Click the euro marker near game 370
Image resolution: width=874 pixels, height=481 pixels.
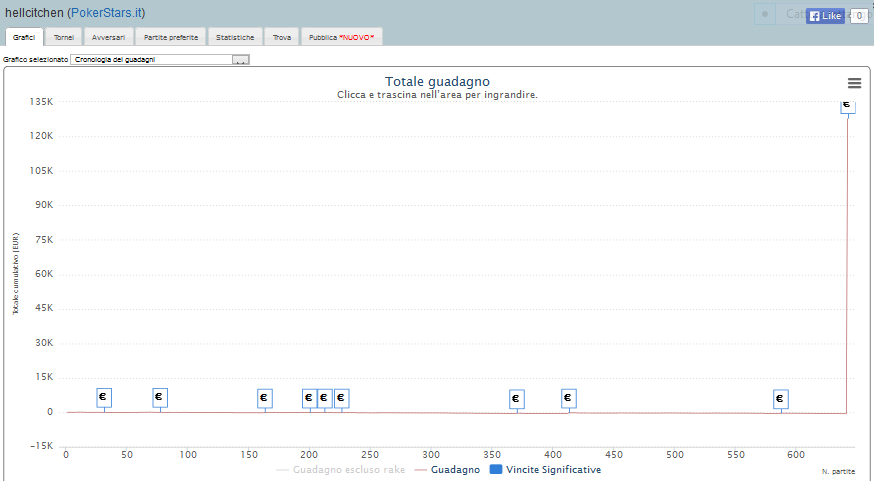[516, 399]
